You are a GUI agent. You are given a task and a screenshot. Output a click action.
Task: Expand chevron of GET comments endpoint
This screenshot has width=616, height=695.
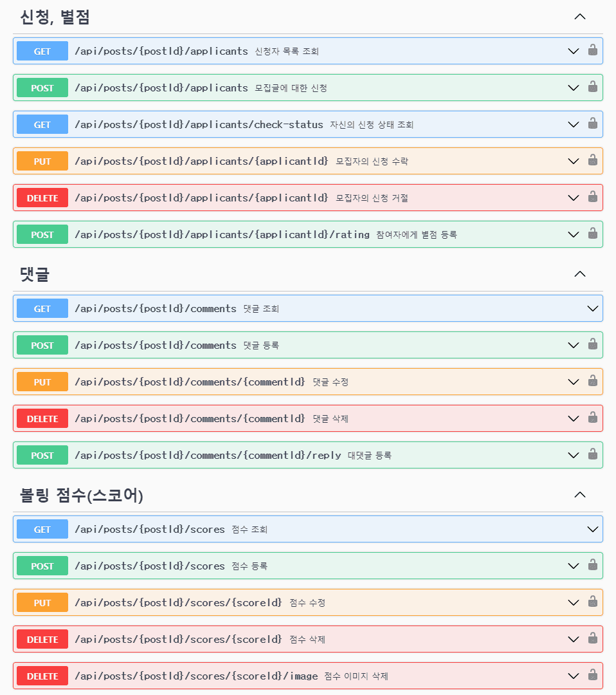(x=592, y=308)
